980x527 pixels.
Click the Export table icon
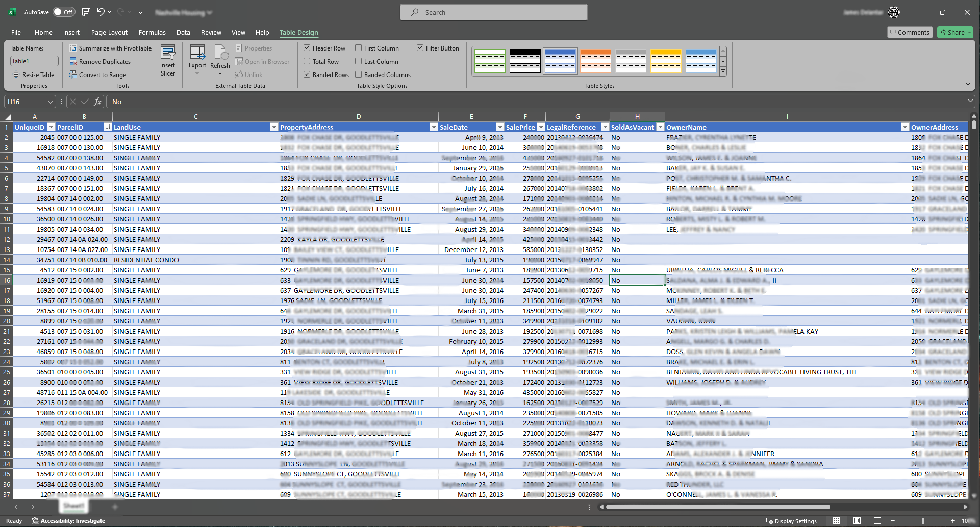[197, 60]
